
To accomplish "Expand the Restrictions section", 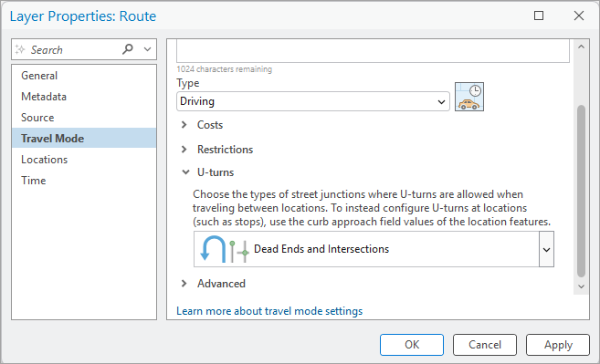I will coord(184,149).
